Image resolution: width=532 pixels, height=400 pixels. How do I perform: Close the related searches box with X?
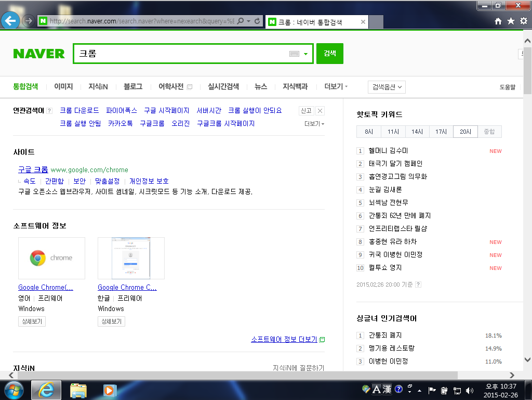(x=320, y=111)
